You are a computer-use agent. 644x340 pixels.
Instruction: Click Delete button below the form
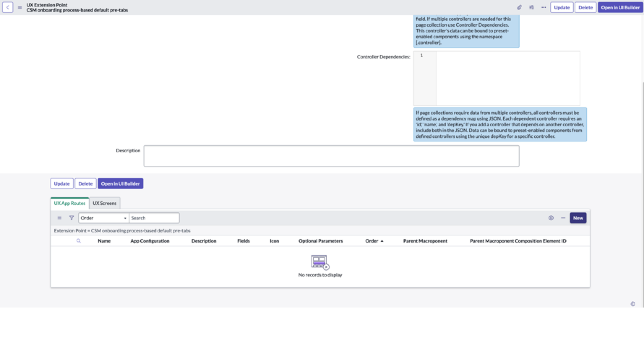point(86,183)
